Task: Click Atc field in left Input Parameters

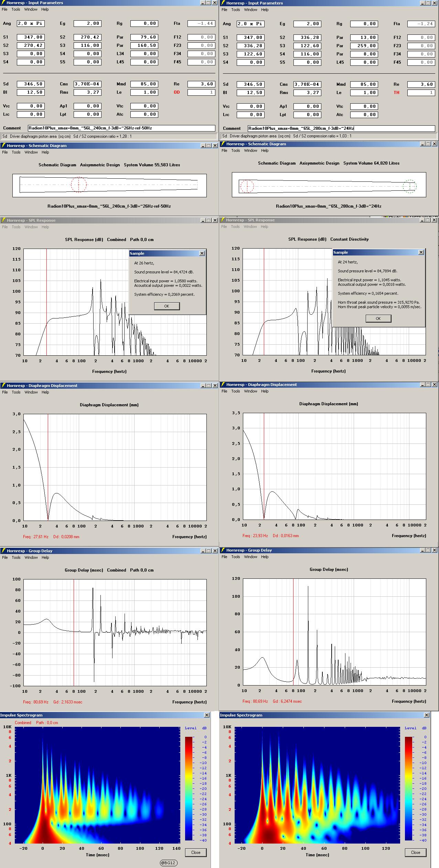Action: 144,114
